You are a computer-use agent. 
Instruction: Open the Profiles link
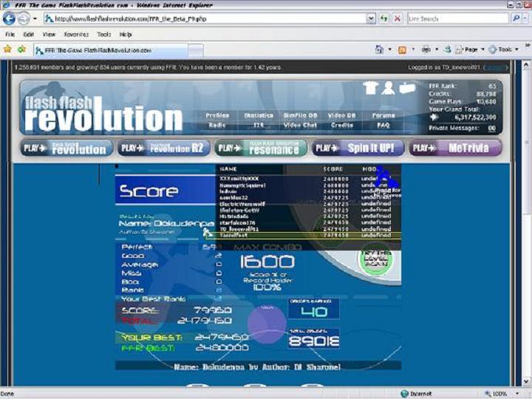pyautogui.click(x=217, y=115)
